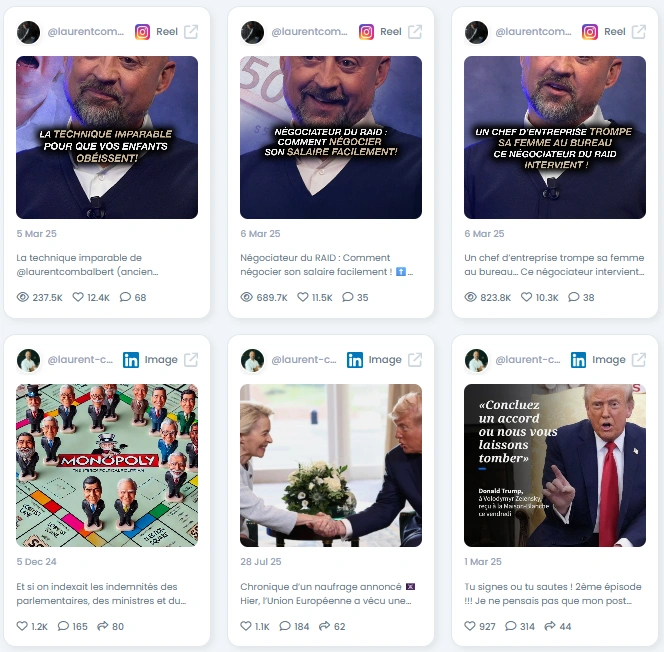This screenshot has height=652, width=664.
Task: Click comment icon showing 314 comments
Action: (511, 626)
